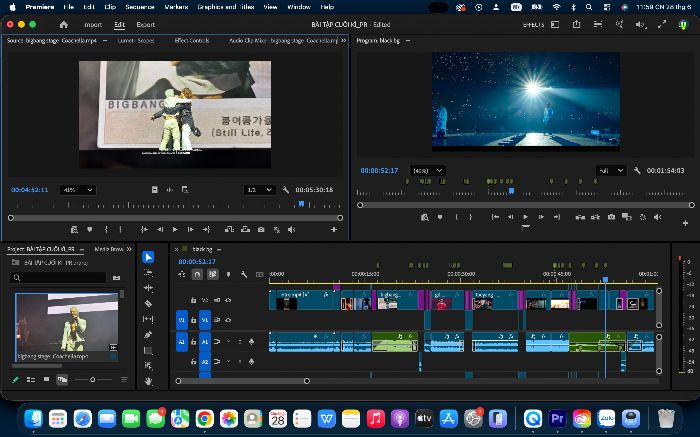700x437 pixels.
Task: Open Program monitor settings wrench
Action: 637,171
